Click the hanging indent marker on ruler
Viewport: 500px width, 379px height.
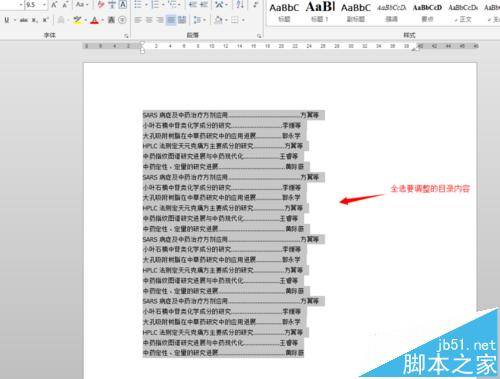tap(142, 49)
